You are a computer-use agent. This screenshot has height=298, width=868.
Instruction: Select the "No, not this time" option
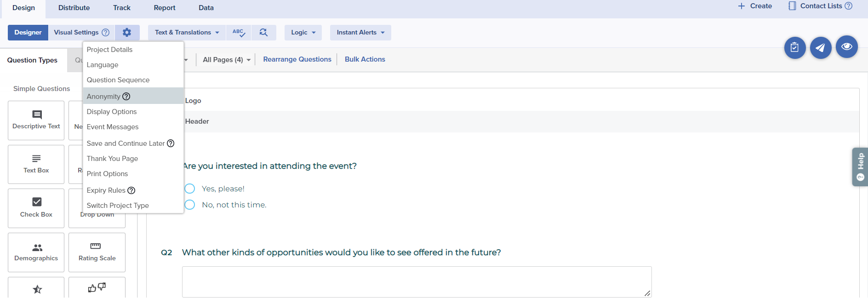(190, 205)
